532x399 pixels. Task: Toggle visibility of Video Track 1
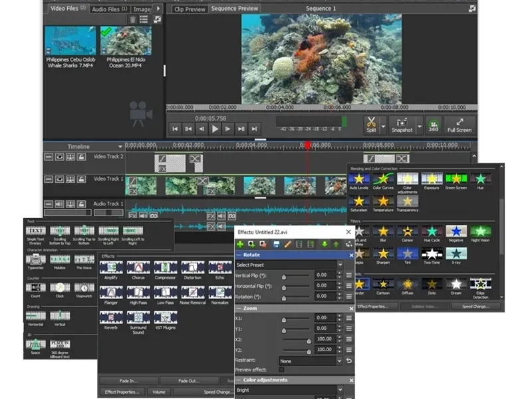click(59, 179)
